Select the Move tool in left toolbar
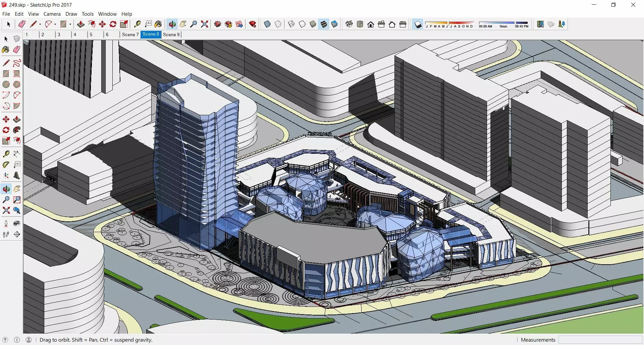The width and height of the screenshot is (644, 345). (x=6, y=119)
